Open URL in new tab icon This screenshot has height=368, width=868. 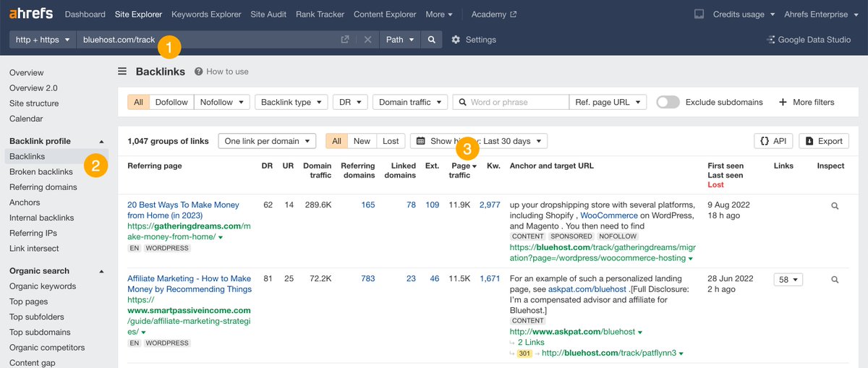[x=345, y=40]
